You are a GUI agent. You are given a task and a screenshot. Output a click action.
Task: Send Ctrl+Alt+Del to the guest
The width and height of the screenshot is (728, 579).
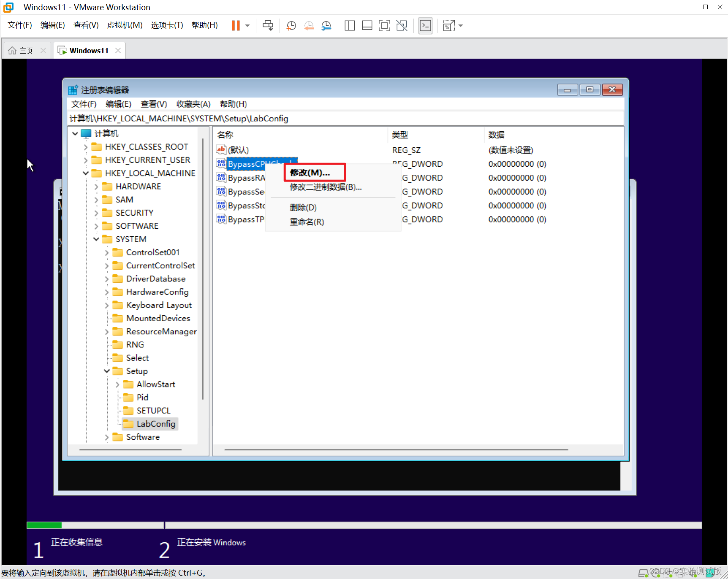pos(268,25)
